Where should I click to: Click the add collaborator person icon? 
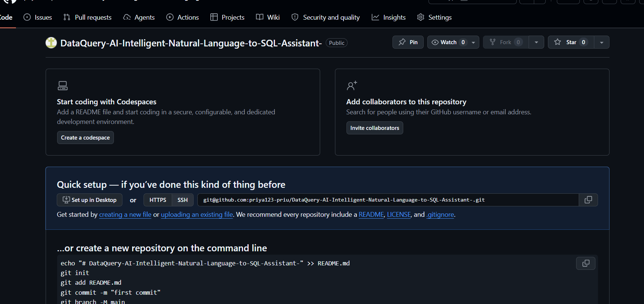pos(352,86)
